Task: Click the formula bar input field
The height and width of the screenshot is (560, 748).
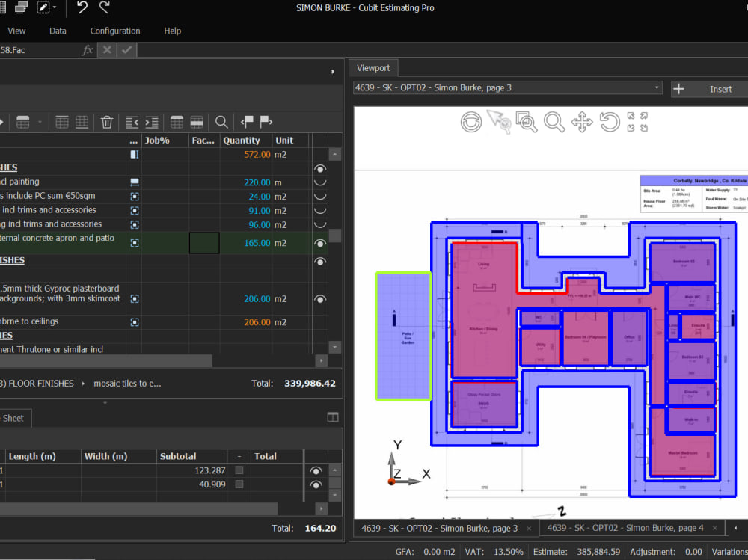Action: tap(442, 49)
